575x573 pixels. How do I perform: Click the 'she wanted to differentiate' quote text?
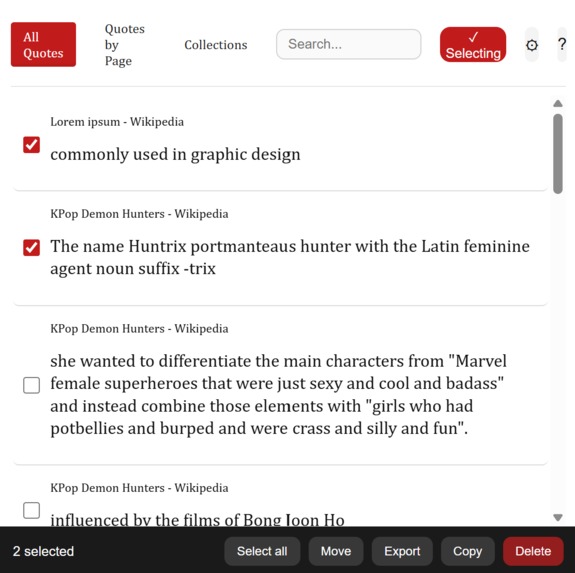(279, 394)
